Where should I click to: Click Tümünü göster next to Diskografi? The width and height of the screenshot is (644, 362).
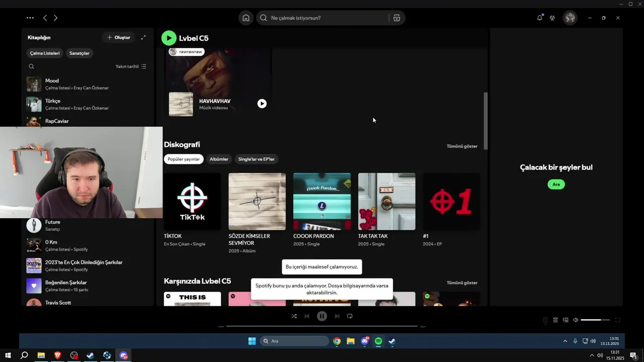[462, 146]
